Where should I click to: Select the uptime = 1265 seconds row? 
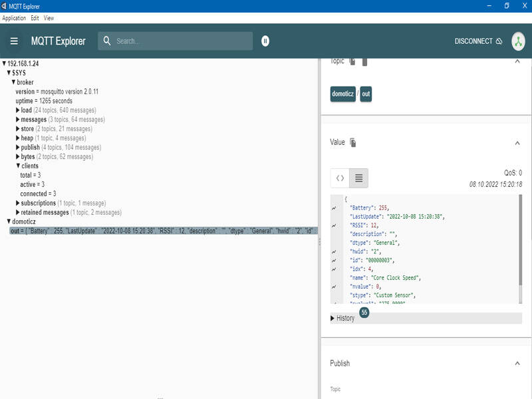pyautogui.click(x=44, y=101)
